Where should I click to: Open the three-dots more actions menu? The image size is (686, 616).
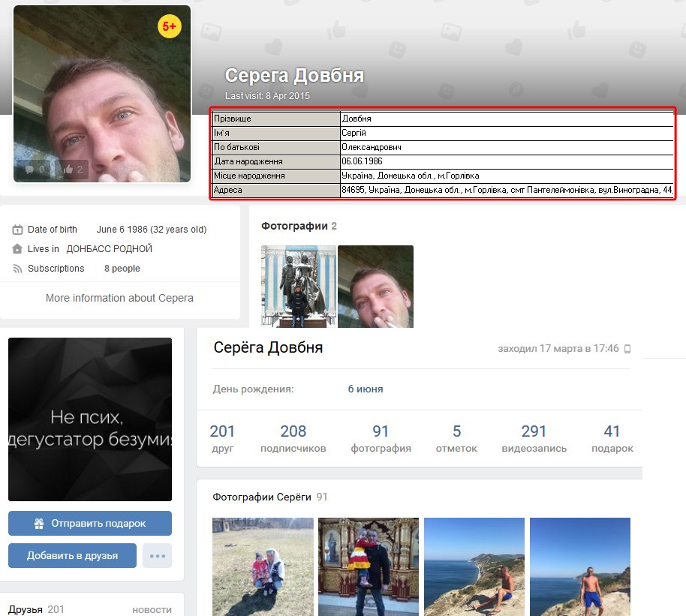157,556
